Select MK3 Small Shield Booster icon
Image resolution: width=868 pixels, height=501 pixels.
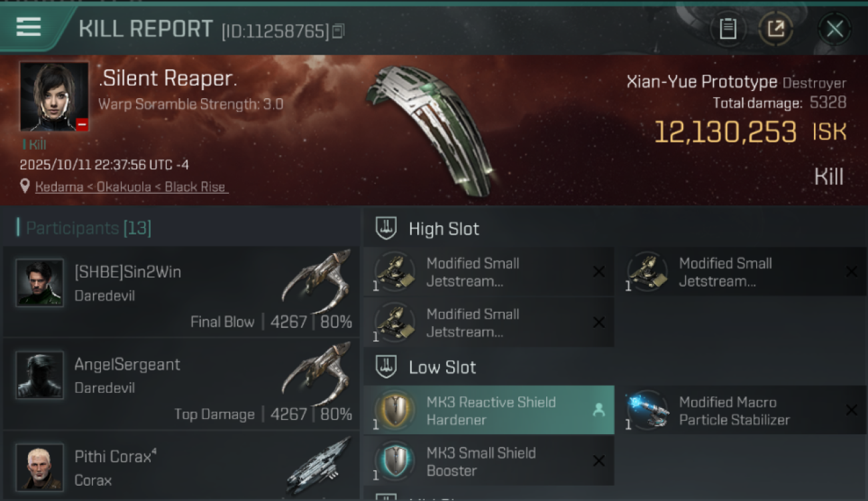395,461
